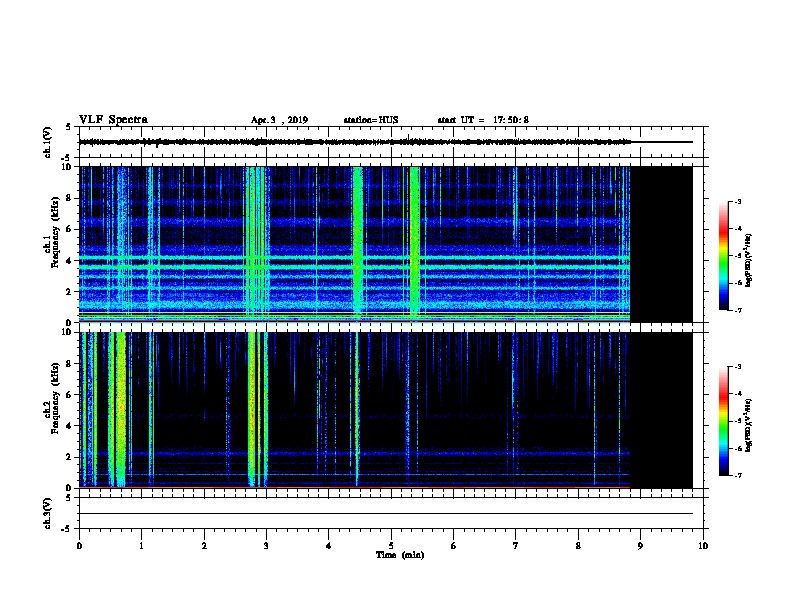Click the ch.1 spectrogram color scale bar
Viewport: 792px width, 612px height.
[x=723, y=256]
